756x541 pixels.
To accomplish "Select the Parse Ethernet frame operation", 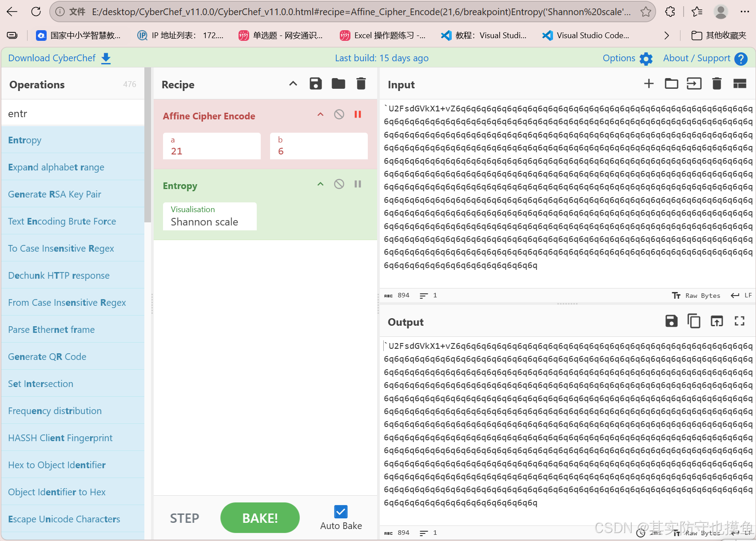I will 73,330.
